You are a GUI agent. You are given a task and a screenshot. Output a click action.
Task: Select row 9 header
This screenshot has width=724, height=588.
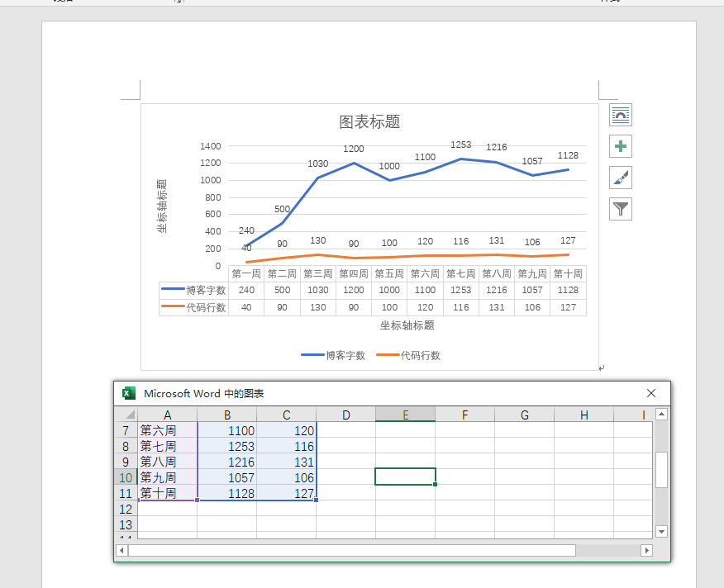point(126,462)
